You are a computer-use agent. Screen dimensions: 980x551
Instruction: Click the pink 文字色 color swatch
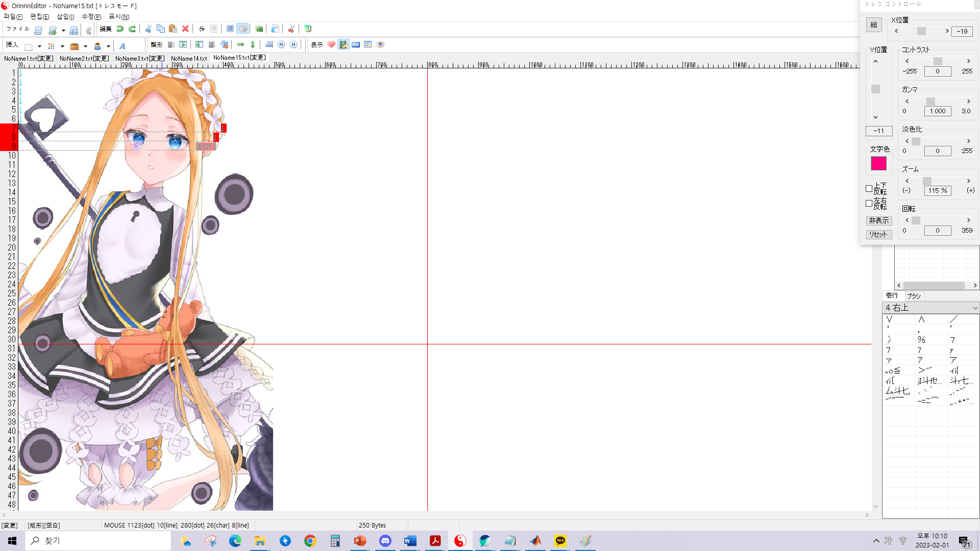click(878, 164)
